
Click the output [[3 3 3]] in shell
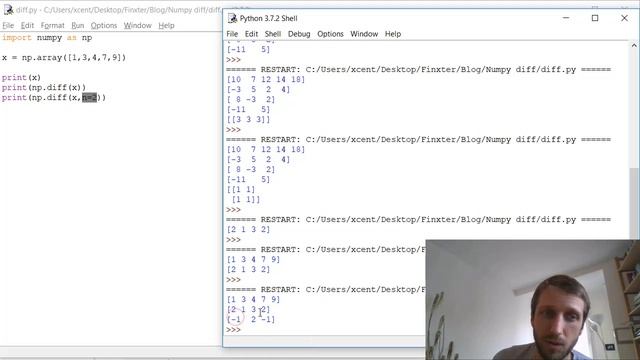point(249,120)
